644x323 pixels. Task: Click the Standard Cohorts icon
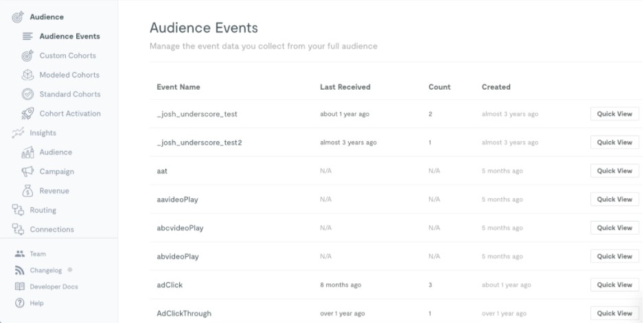(x=27, y=94)
